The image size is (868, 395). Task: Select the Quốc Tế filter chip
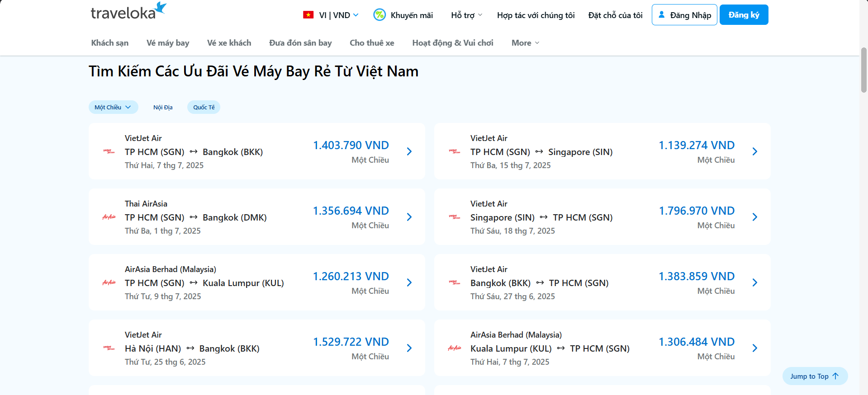point(204,107)
